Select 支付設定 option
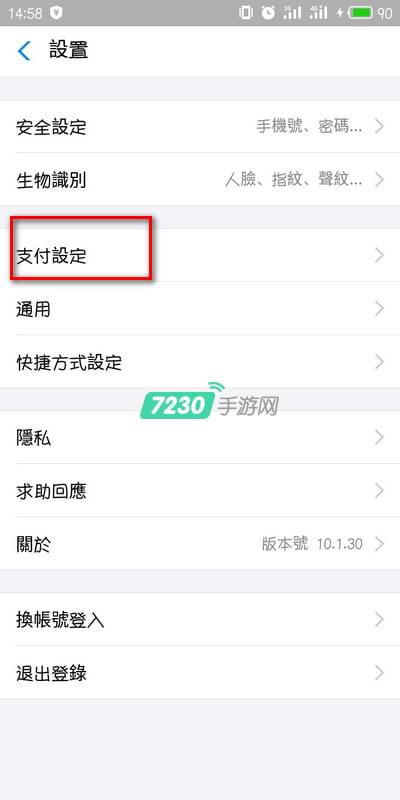Viewport: 400px width, 800px height. 200,255
